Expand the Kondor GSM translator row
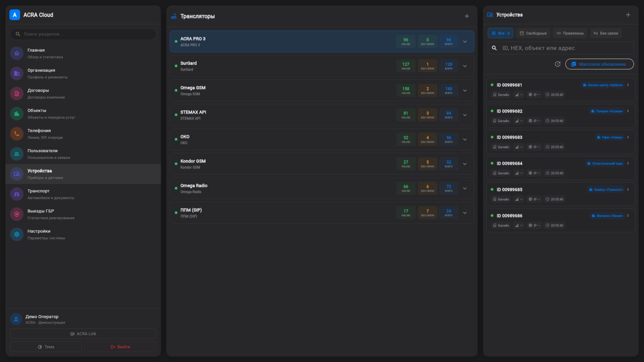644x362 pixels. tap(465, 164)
